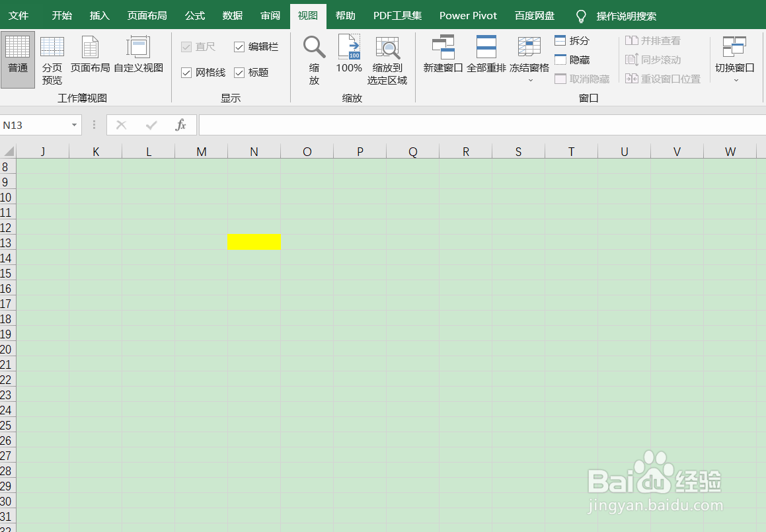
Task: Click Unhide window (取消隐藏)
Action: (x=582, y=79)
